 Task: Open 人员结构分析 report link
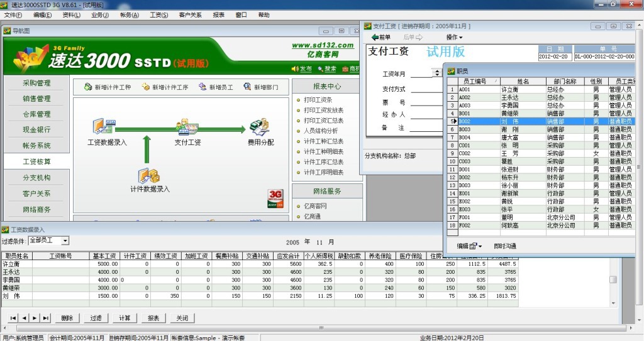(320, 131)
